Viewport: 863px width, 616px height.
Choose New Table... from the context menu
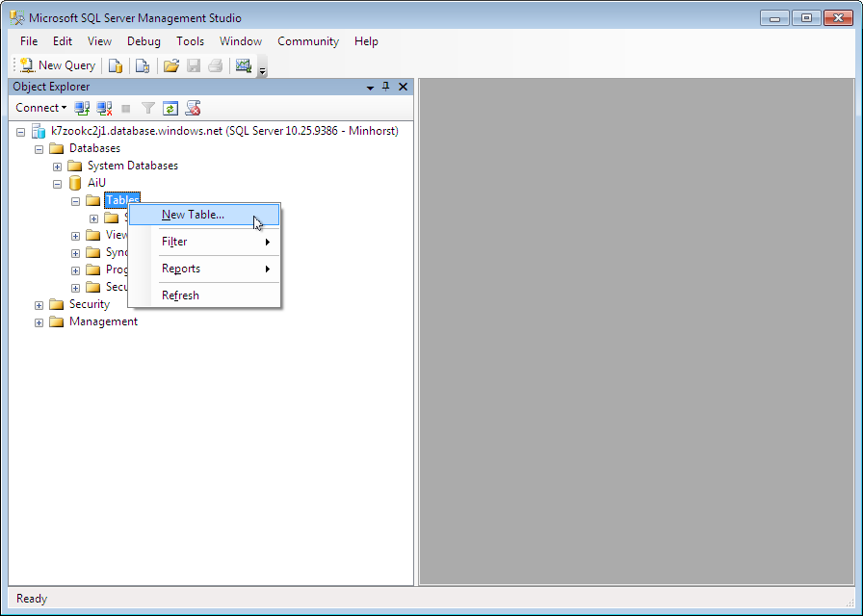193,215
